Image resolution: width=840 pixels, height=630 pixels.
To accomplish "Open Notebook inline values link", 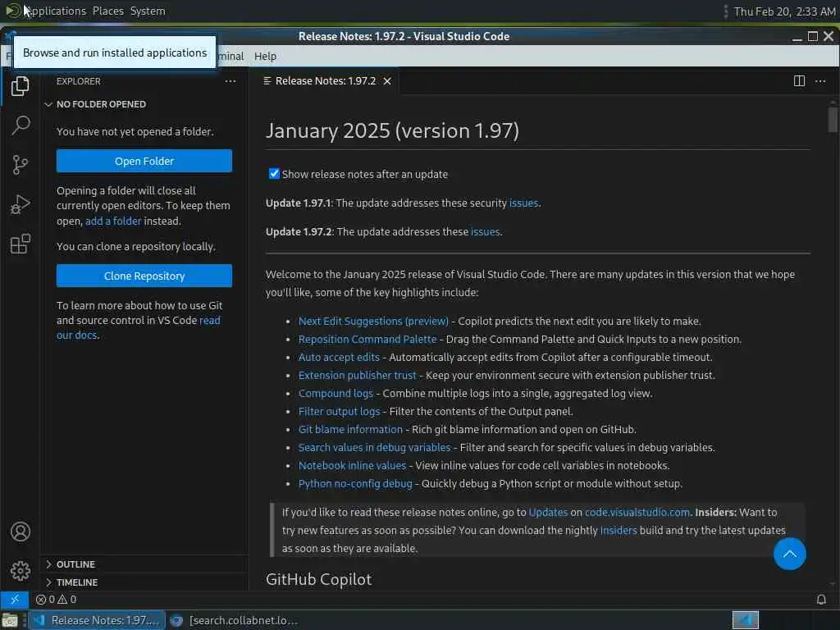I will coord(352,465).
